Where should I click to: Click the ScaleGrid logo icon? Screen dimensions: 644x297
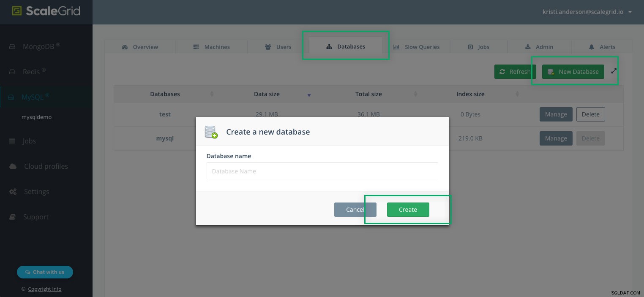(x=16, y=11)
